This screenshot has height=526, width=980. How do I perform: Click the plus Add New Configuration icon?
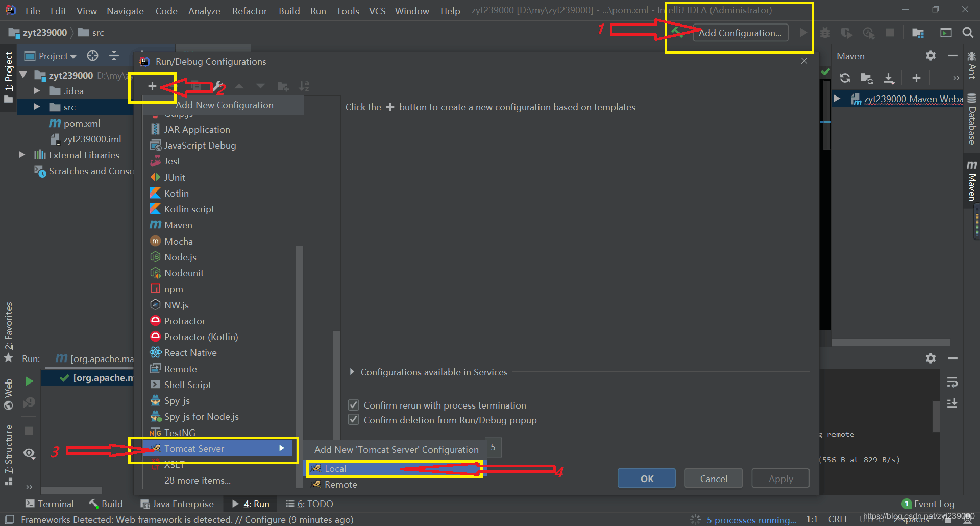pyautogui.click(x=152, y=86)
